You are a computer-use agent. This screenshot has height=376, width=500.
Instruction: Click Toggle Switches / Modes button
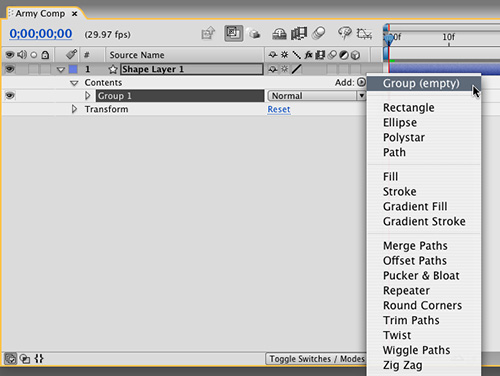[316, 359]
